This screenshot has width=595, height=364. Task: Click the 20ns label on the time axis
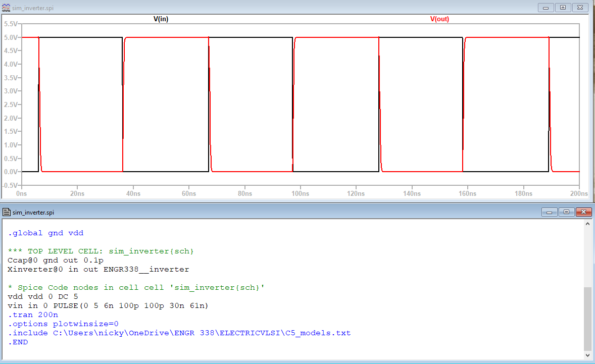click(x=77, y=194)
